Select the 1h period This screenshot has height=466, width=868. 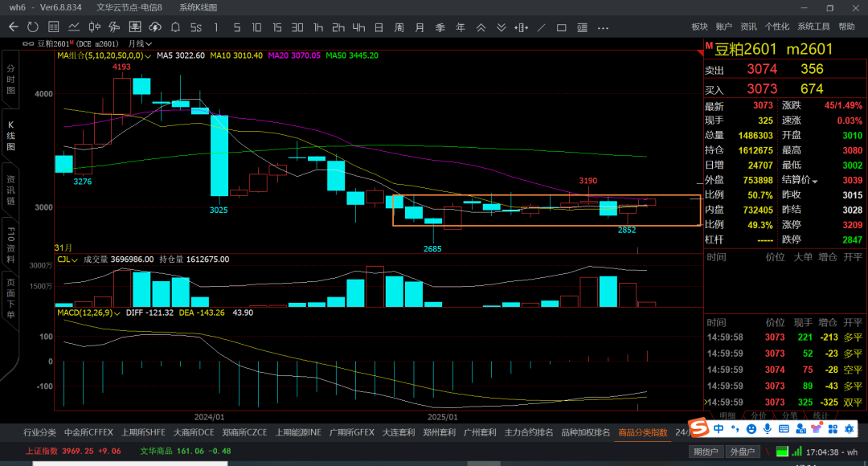coord(317,27)
